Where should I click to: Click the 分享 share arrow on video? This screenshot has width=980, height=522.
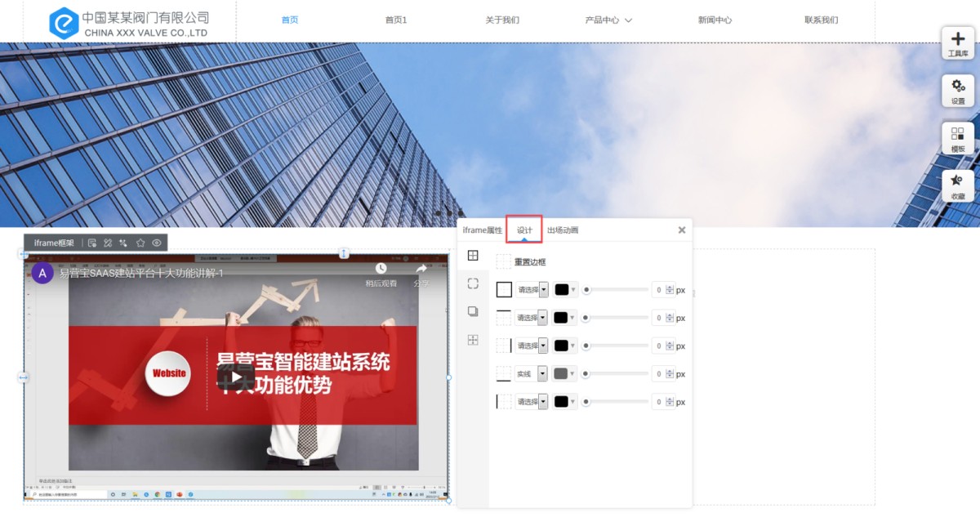tap(421, 268)
